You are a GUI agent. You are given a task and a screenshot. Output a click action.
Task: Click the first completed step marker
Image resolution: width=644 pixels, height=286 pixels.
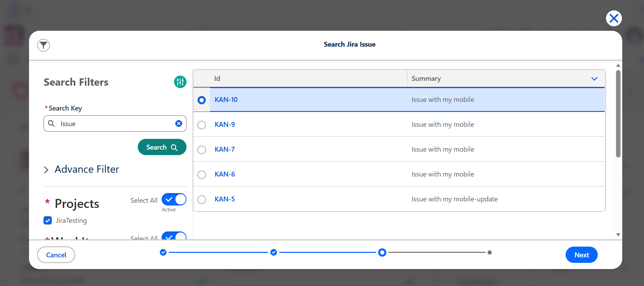click(163, 252)
